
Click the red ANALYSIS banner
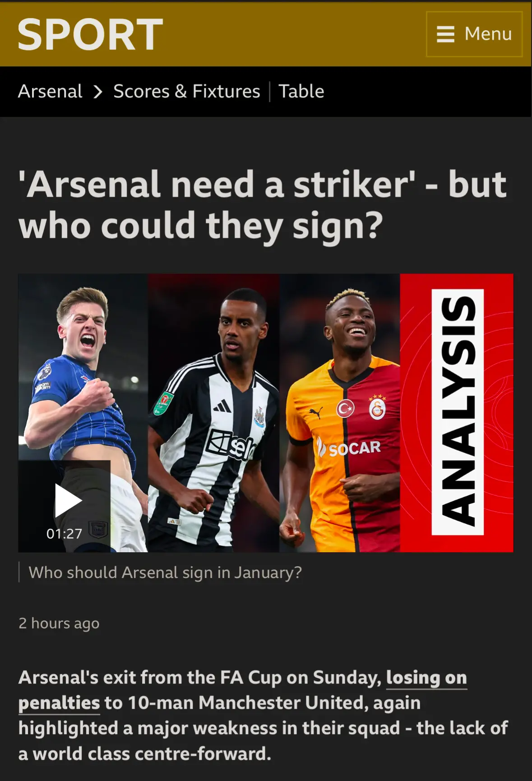[x=457, y=412]
